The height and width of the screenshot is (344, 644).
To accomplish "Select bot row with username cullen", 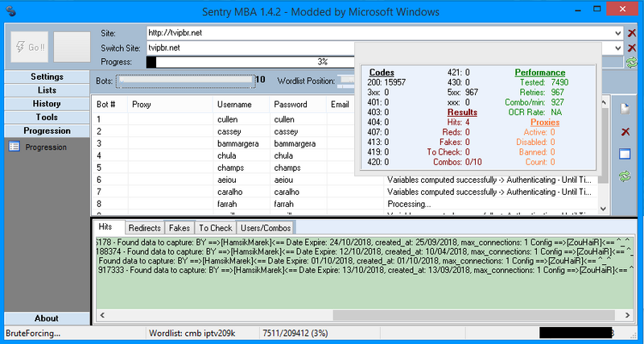I will 224,119.
